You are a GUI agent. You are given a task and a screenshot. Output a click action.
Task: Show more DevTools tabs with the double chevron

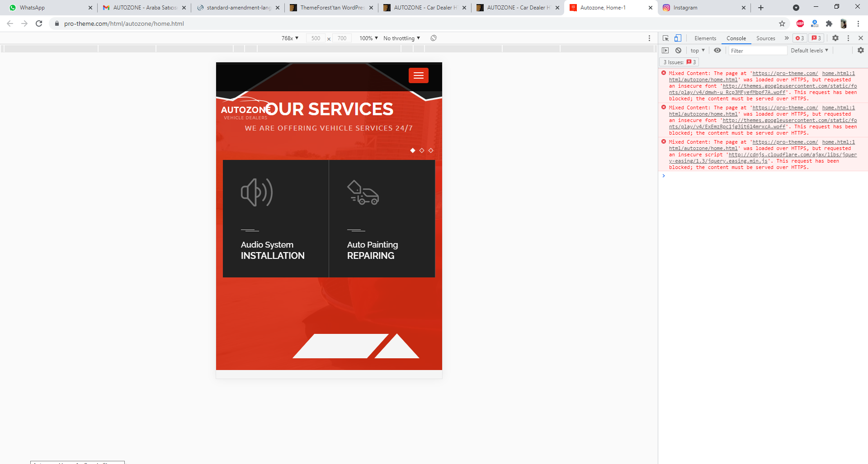[x=787, y=38]
